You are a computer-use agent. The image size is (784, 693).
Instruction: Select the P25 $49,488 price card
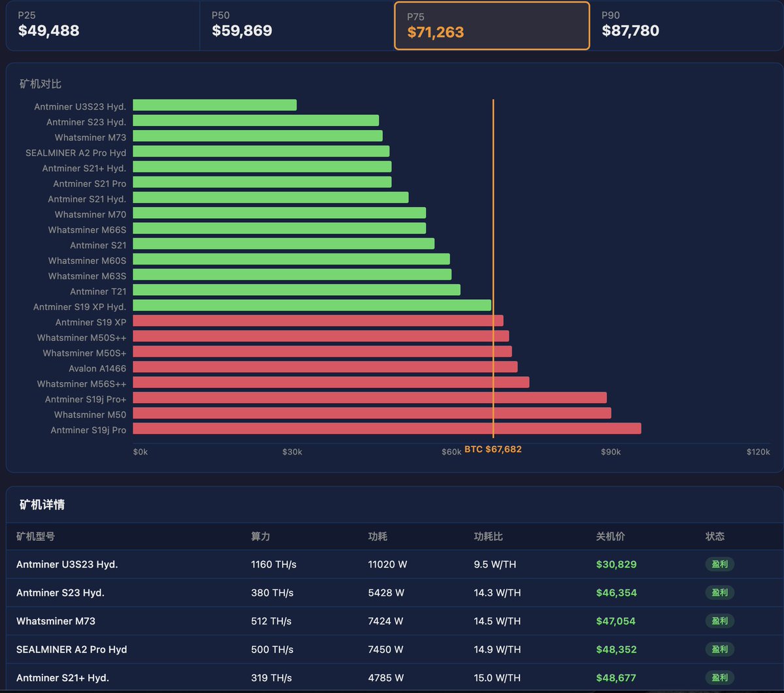coord(103,25)
